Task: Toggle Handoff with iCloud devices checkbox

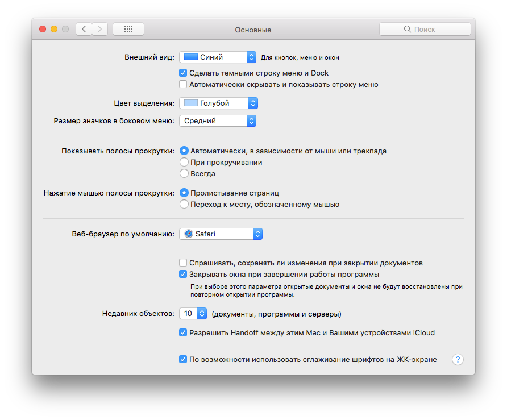Action: pyautogui.click(x=183, y=332)
